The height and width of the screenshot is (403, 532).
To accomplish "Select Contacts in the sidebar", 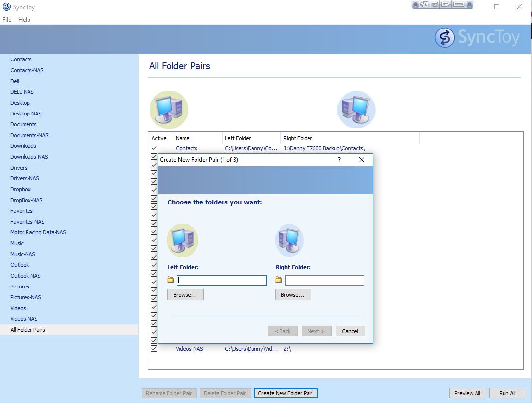I will (21, 59).
